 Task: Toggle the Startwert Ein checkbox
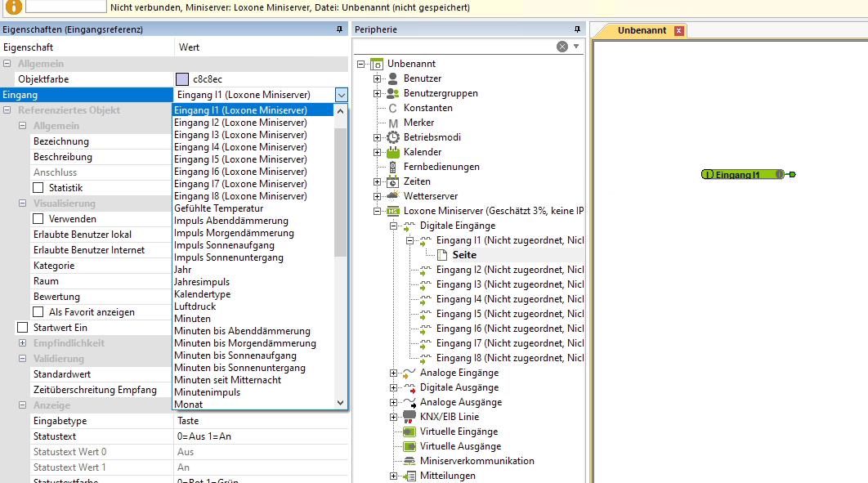(x=23, y=328)
